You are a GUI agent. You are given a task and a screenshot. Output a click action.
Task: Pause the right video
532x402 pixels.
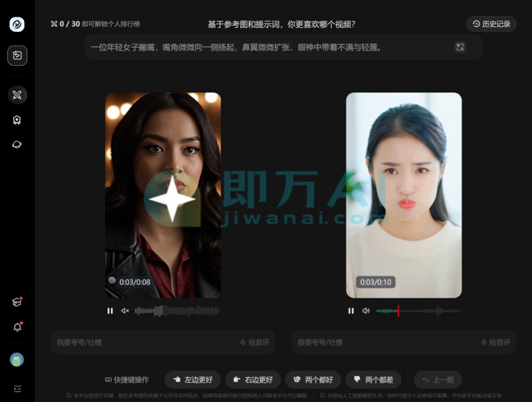click(x=351, y=311)
